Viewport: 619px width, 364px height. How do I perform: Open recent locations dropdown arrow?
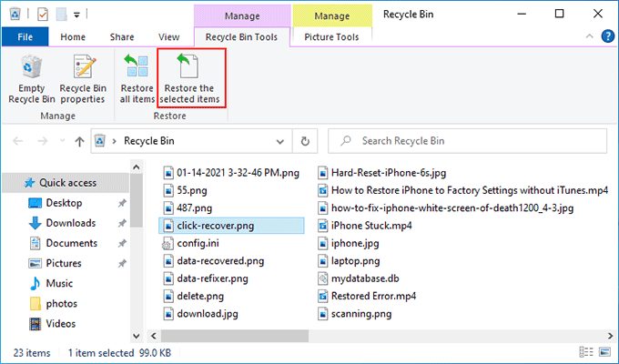(x=61, y=141)
